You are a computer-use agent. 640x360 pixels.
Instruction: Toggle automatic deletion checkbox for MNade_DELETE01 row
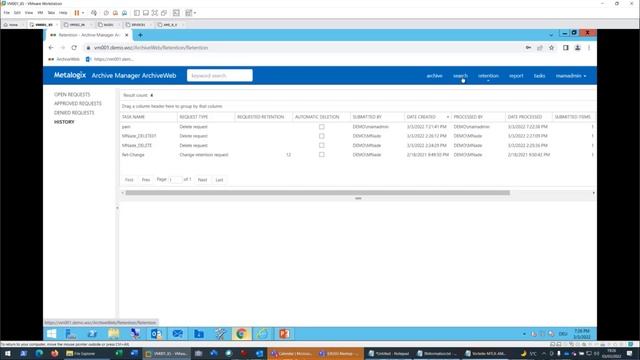tap(322, 136)
